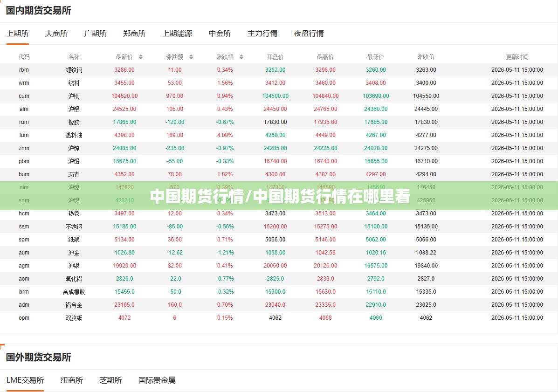Click the wrm code cell
The height and width of the screenshot is (392, 558).
pos(24,83)
